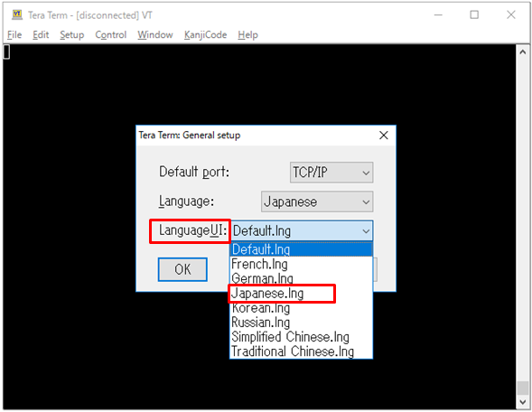Close the Tera Term main window
This screenshot has height=412, width=532.
(511, 15)
